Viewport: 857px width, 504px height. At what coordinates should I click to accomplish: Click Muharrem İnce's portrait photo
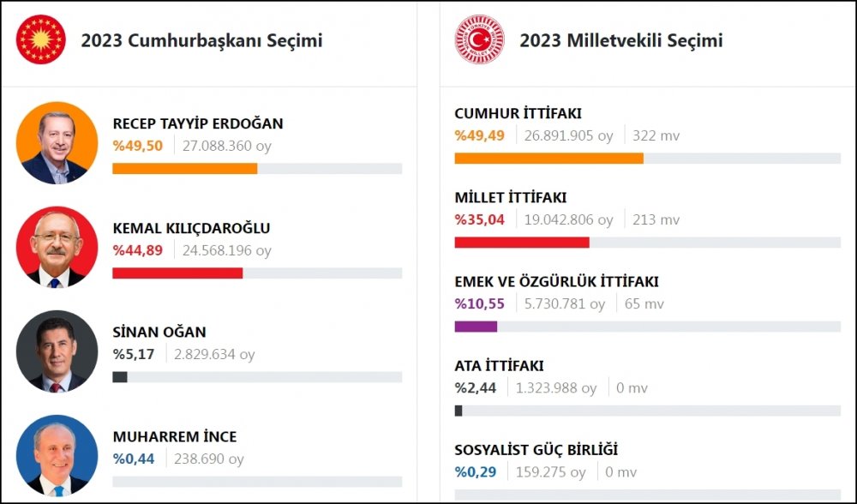[x=57, y=455]
